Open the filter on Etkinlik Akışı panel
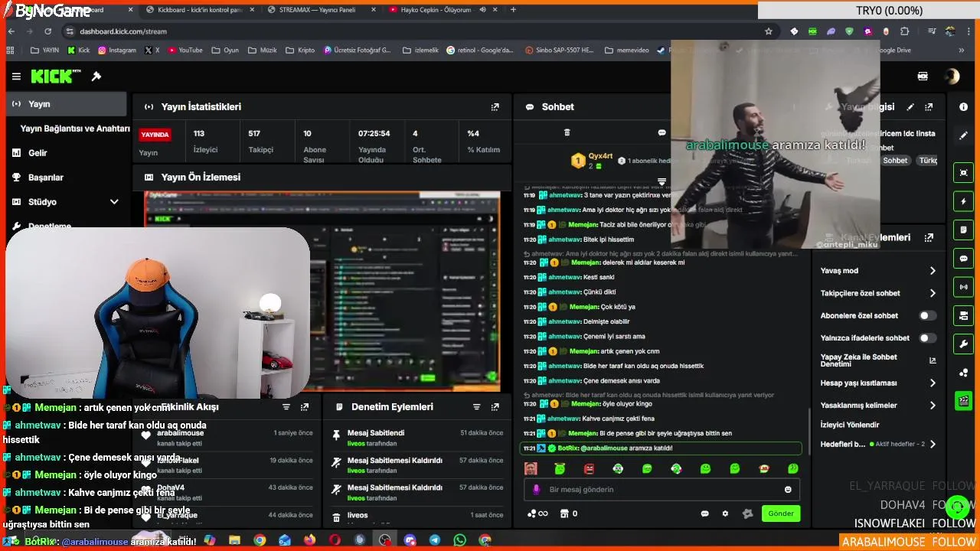 click(286, 407)
